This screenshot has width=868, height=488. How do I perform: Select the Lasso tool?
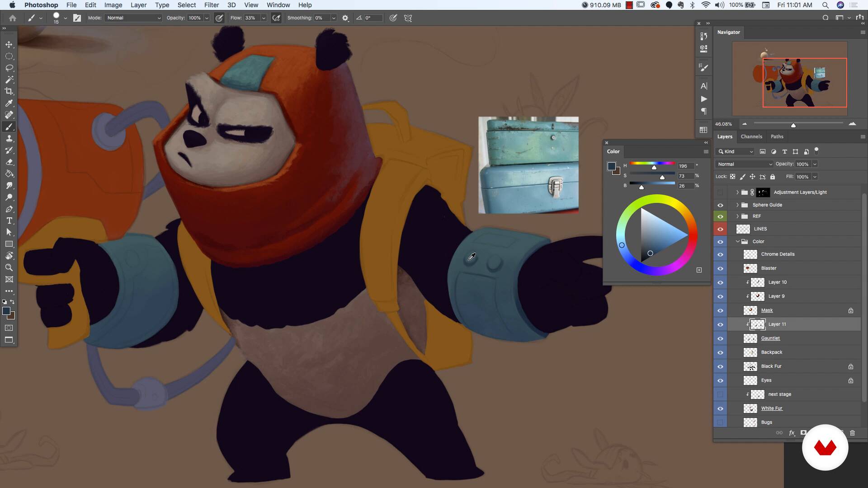[9, 68]
